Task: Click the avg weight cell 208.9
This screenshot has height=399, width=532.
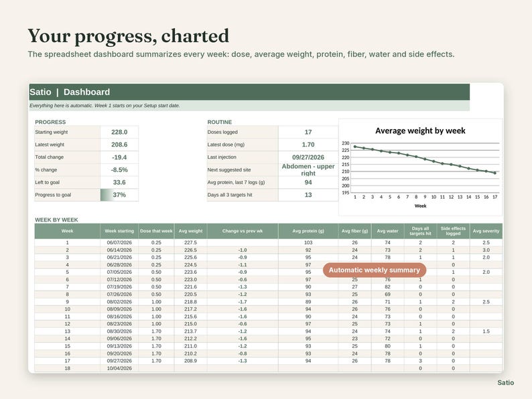Action: (191, 361)
